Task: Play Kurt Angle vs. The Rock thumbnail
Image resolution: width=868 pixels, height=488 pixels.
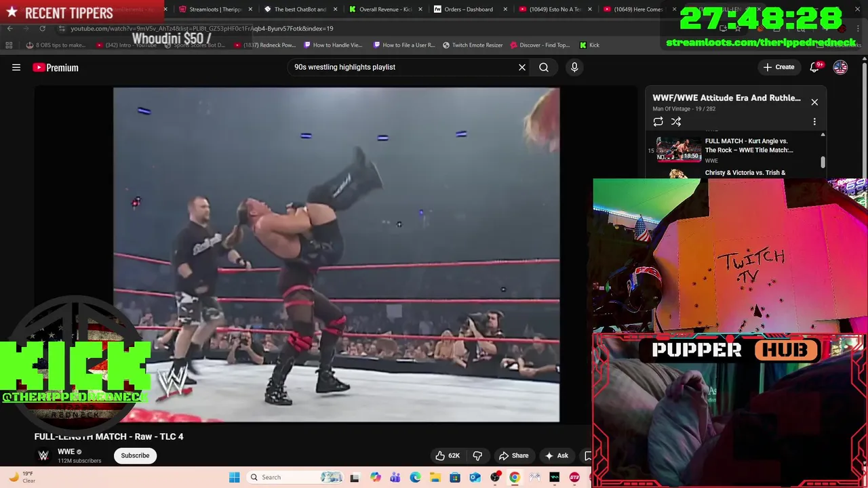Action: point(678,150)
